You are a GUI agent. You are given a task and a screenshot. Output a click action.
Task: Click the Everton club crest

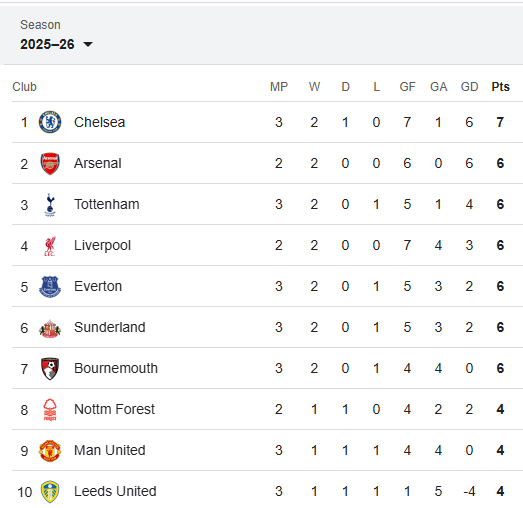50,287
